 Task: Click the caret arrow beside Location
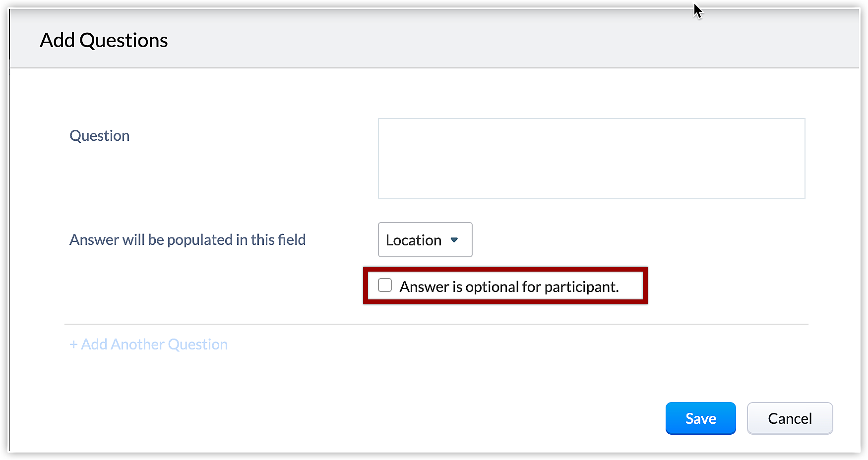tap(454, 240)
